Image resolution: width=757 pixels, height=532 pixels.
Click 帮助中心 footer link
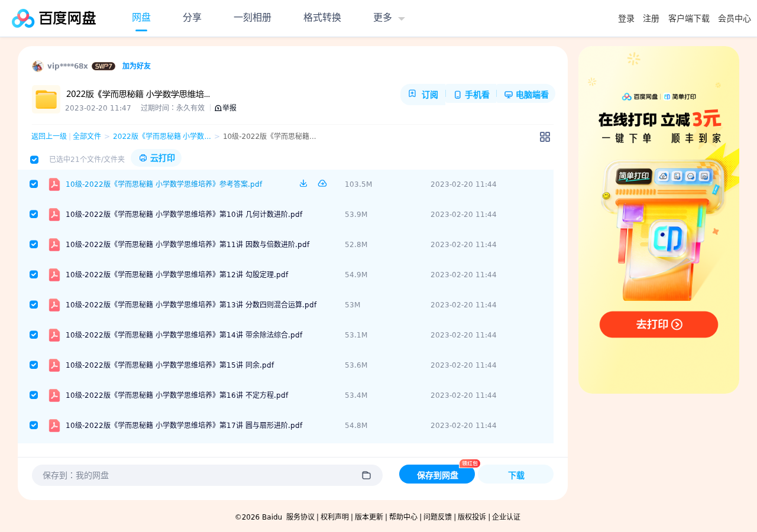click(x=403, y=517)
